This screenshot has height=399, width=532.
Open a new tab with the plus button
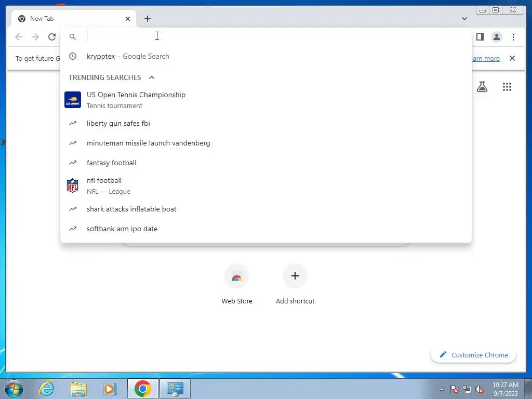click(x=147, y=19)
